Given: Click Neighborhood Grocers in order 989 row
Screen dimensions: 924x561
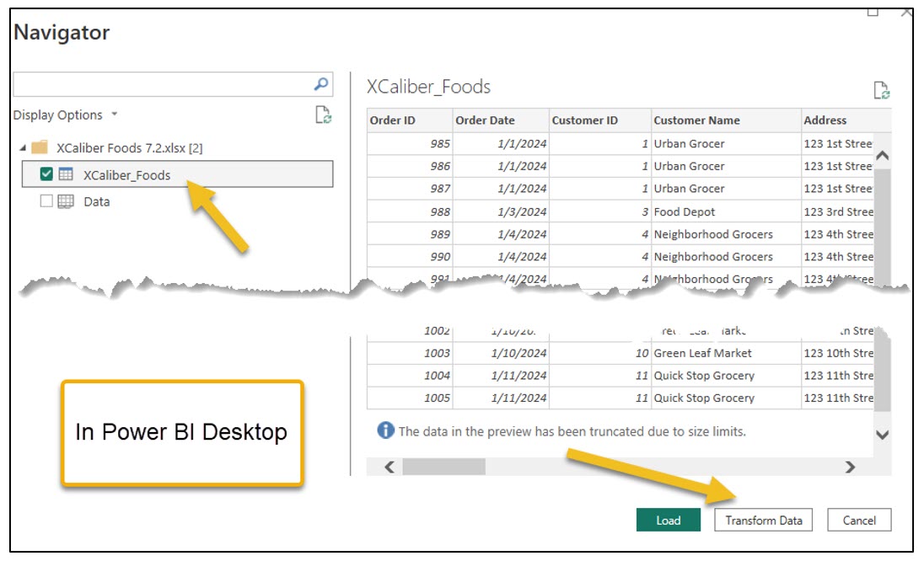Looking at the screenshot, I should [x=726, y=234].
